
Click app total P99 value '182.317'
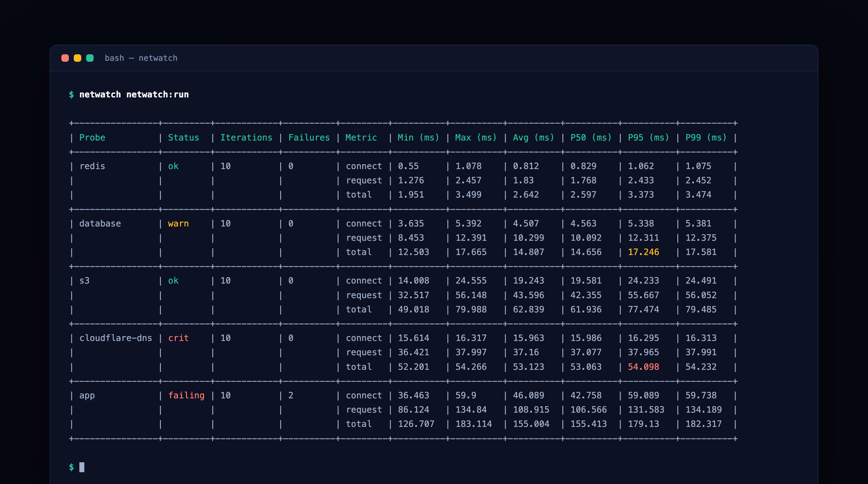704,423
